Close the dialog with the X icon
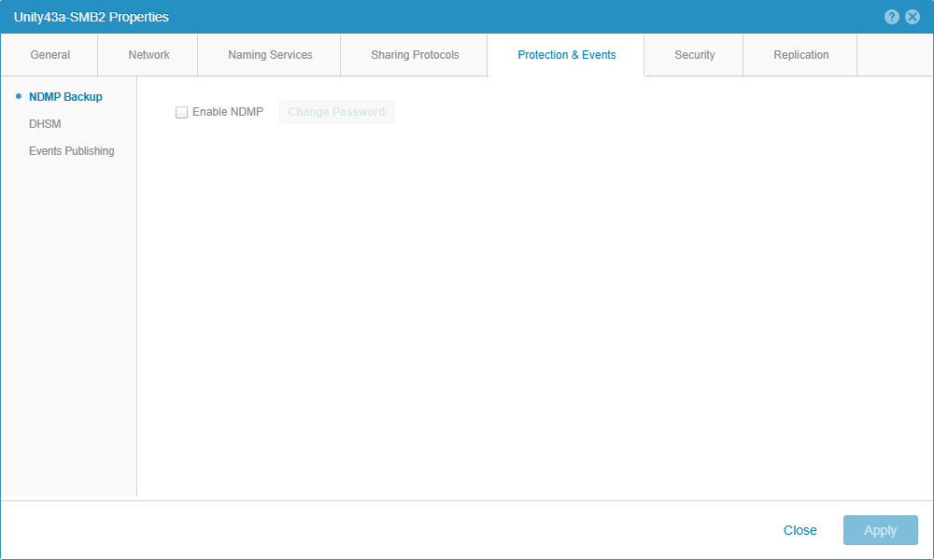 [x=913, y=17]
